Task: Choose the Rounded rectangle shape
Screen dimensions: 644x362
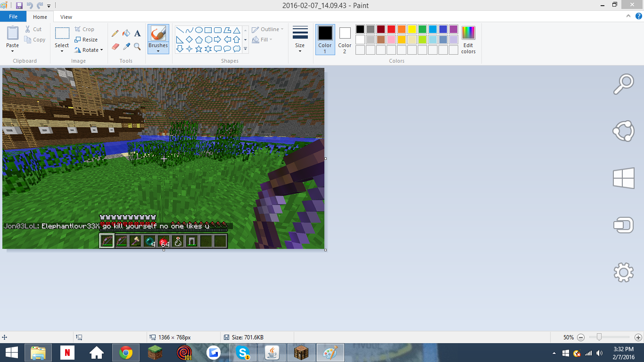Action: pos(217,30)
